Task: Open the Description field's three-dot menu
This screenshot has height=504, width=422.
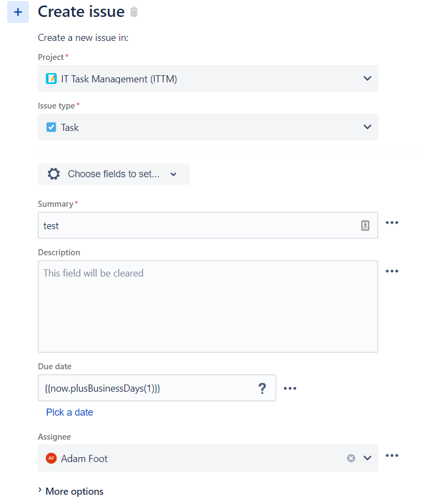Action: pyautogui.click(x=392, y=271)
